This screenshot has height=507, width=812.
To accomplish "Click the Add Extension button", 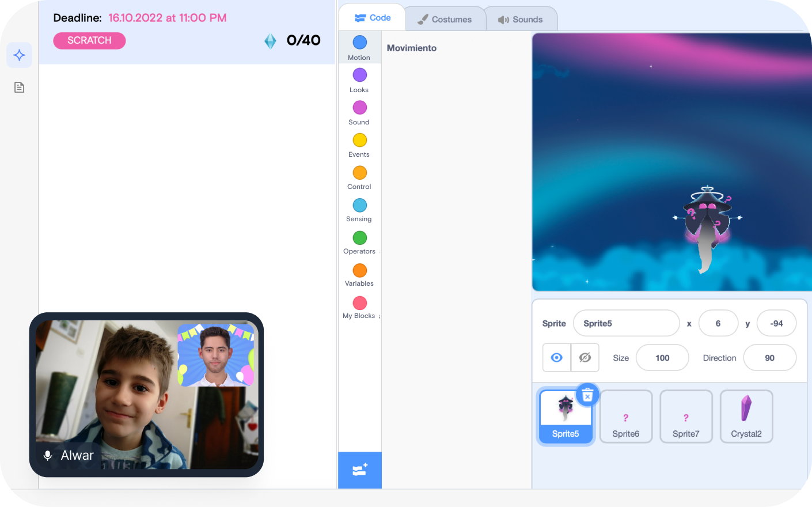I will [360, 470].
